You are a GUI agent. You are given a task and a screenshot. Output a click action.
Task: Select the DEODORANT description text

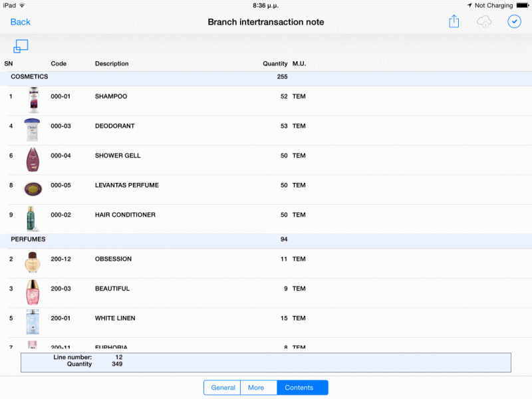click(x=114, y=126)
